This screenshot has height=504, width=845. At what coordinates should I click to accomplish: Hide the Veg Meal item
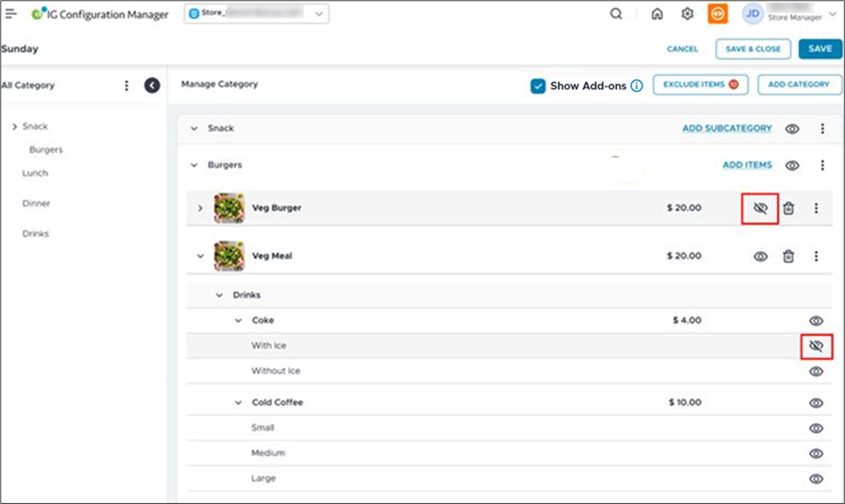tap(760, 255)
